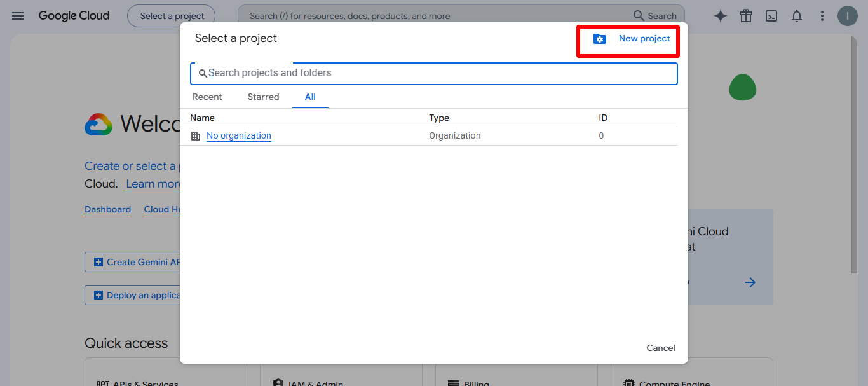Click the Name column header
868x386 pixels.
coord(203,118)
